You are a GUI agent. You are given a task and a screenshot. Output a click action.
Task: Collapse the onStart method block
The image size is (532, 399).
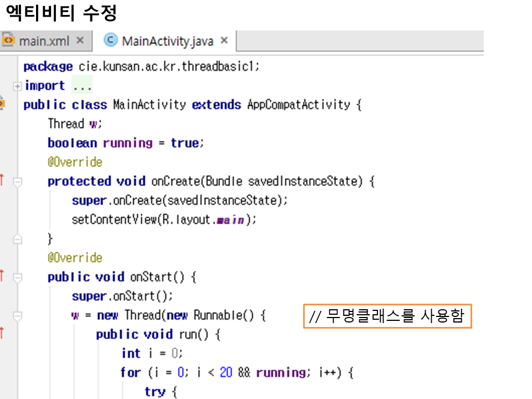pos(18,277)
